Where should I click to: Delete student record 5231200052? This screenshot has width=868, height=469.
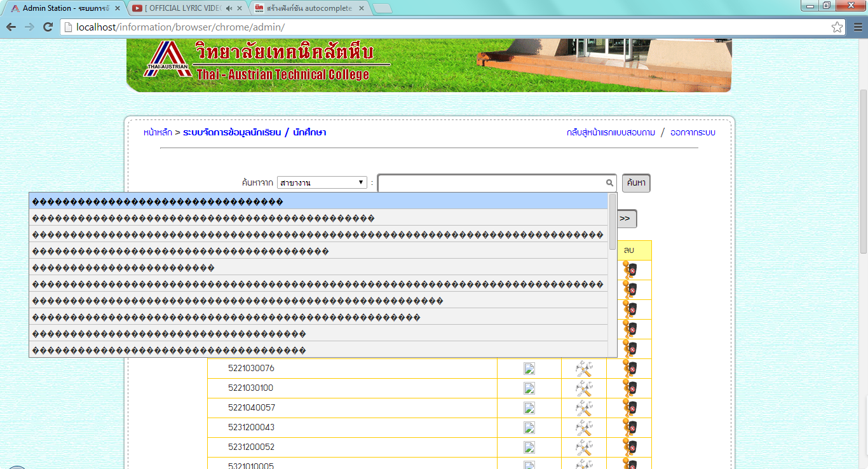point(630,447)
